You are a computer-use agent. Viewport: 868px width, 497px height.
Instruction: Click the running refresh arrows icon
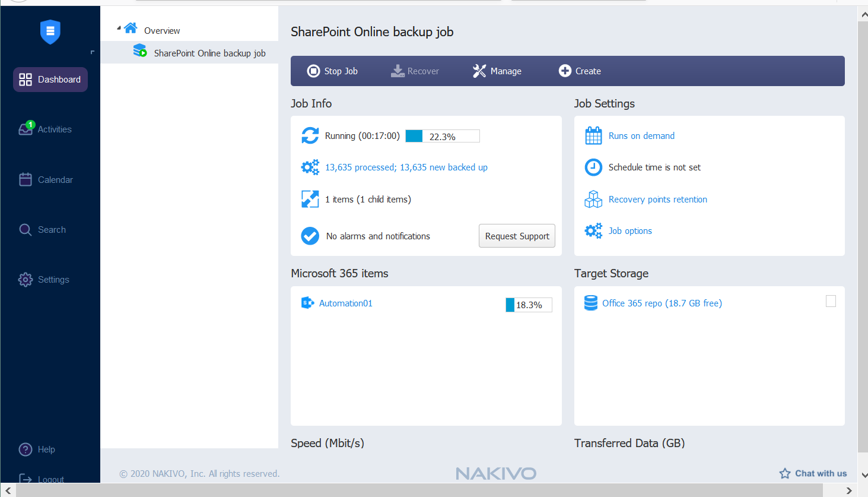pyautogui.click(x=310, y=135)
